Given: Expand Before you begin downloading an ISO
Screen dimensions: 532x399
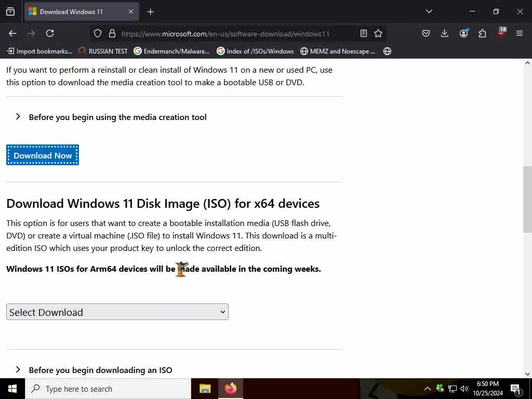Looking at the screenshot, I should (94, 370).
